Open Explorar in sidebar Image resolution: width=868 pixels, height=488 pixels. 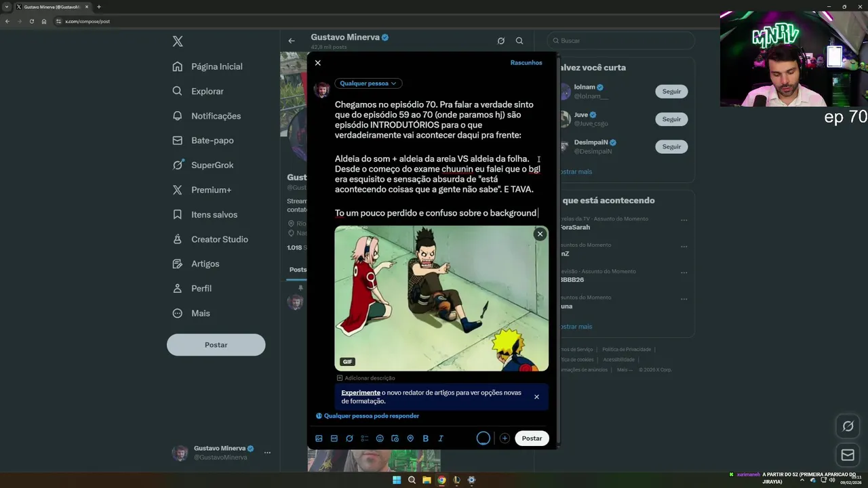coord(198,91)
